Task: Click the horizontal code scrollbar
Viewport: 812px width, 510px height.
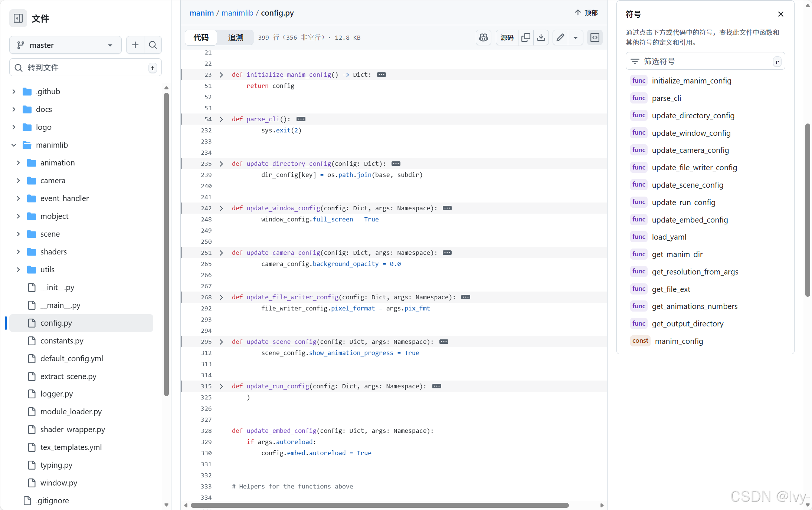Action: (x=380, y=505)
